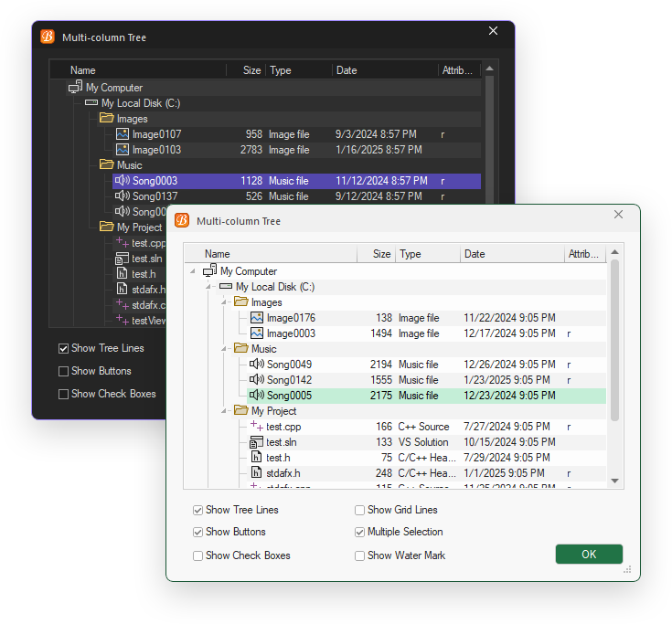Click the Image0107 picture icon
Image resolution: width=672 pixels, height=624 pixels.
tap(123, 134)
